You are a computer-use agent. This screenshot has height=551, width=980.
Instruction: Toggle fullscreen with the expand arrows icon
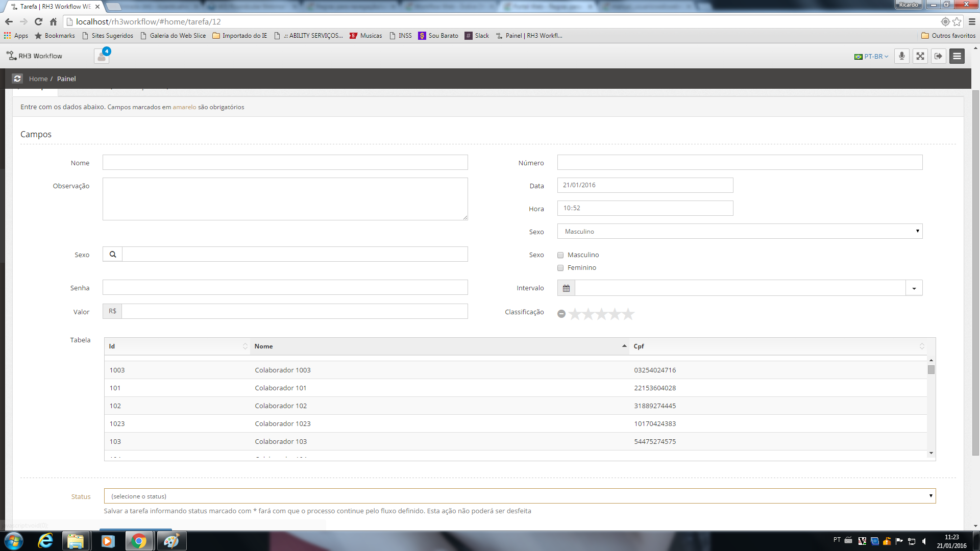click(x=920, y=56)
